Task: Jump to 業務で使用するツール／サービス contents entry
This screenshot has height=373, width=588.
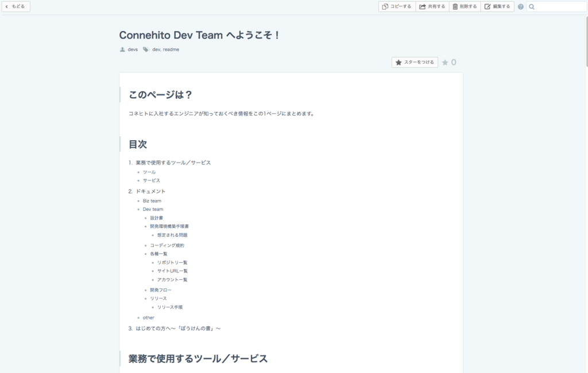Action: (173, 163)
